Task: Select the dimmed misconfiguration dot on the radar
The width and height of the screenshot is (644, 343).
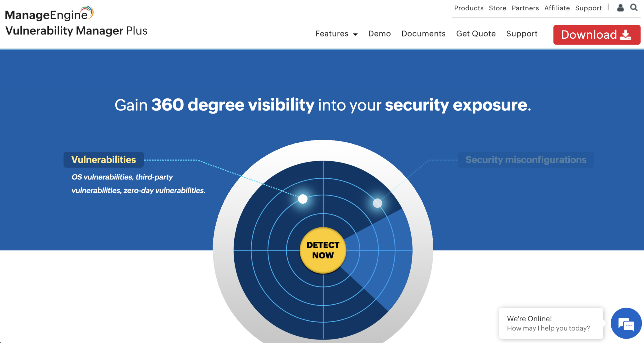Action: [x=377, y=203]
